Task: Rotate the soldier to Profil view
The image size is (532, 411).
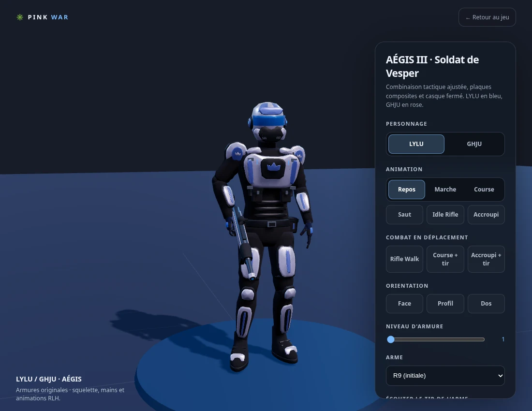Action: coord(445,304)
